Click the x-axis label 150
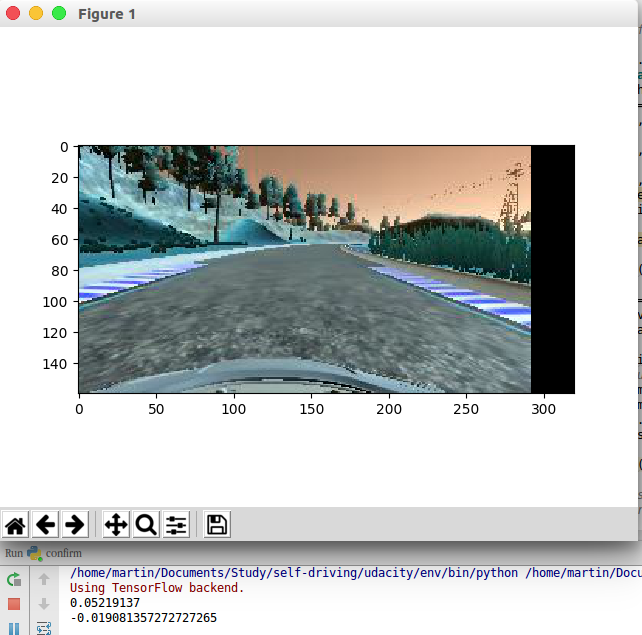642x635 pixels. [312, 409]
